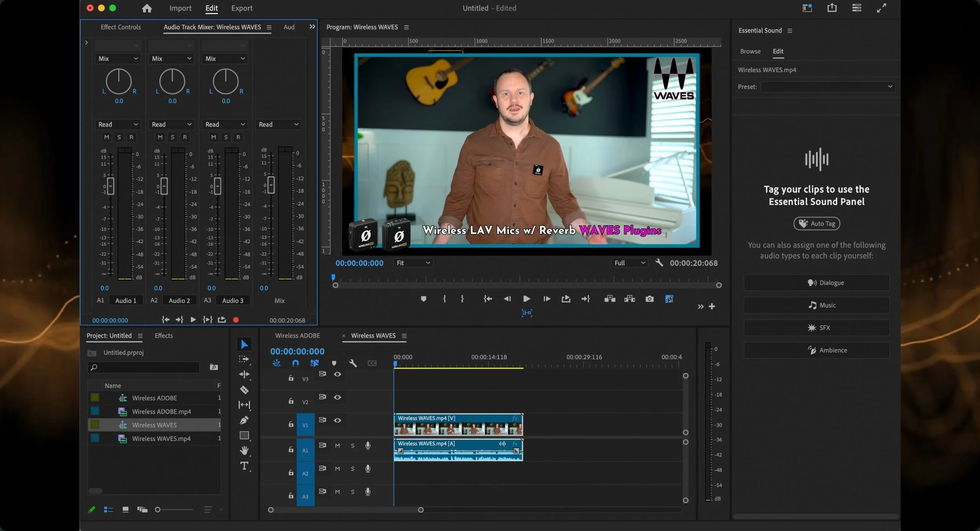This screenshot has height=531, width=980.
Task: Hide track V1 with eye icon
Action: click(337, 420)
